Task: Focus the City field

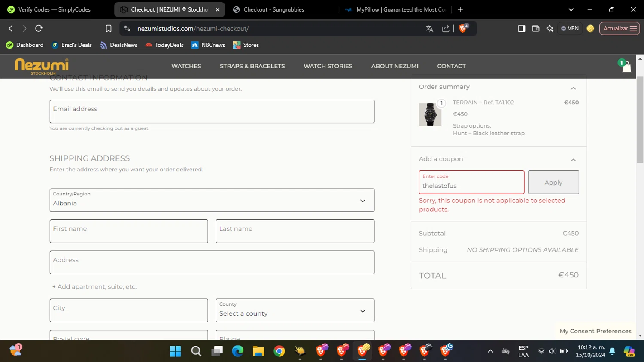Action: (x=129, y=310)
